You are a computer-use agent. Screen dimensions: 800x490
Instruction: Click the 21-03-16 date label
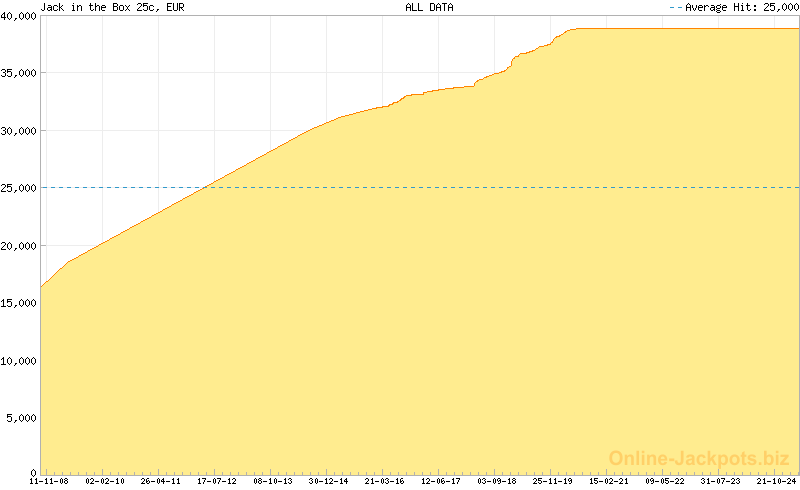tap(385, 481)
